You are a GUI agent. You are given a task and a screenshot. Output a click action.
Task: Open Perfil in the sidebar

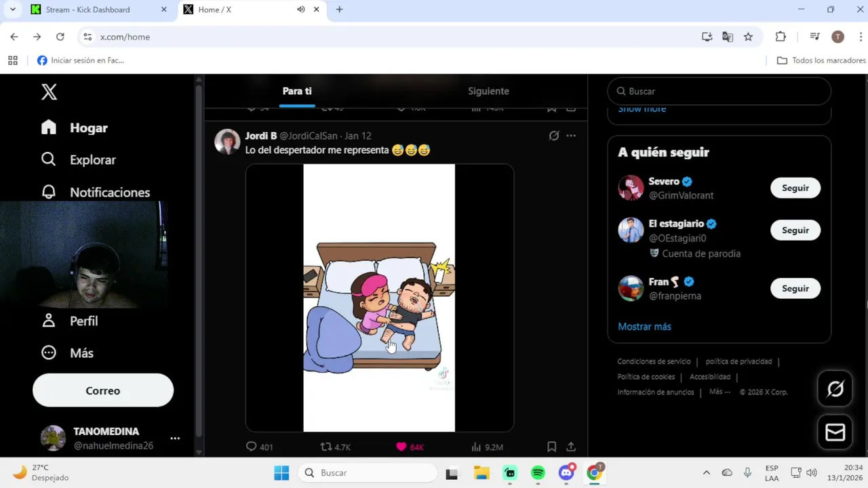coord(70,321)
